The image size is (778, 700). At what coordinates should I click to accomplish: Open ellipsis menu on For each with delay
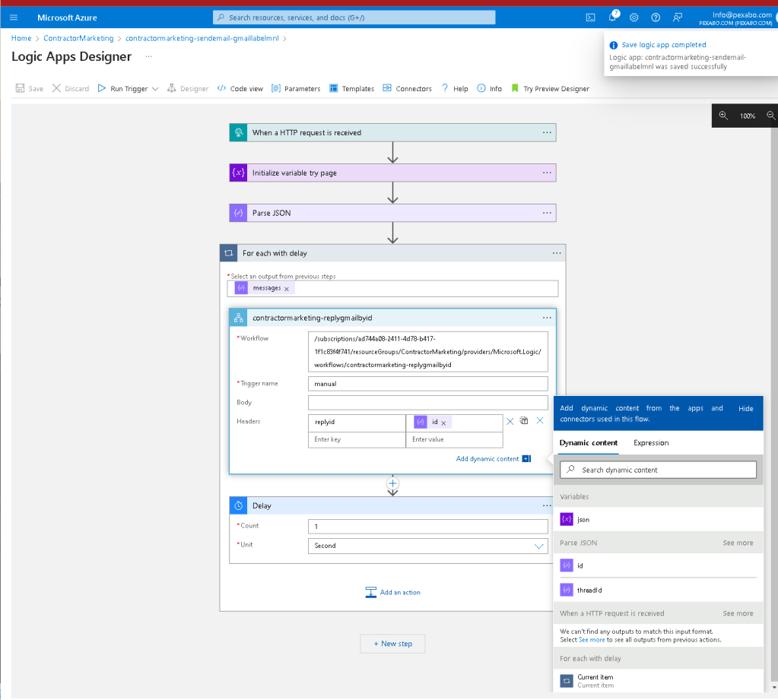(557, 253)
